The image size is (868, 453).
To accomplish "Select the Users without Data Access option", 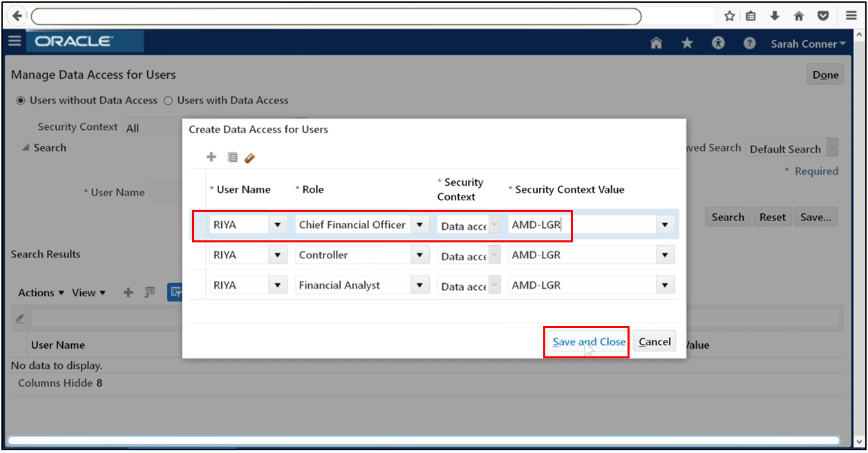I will pos(21,100).
